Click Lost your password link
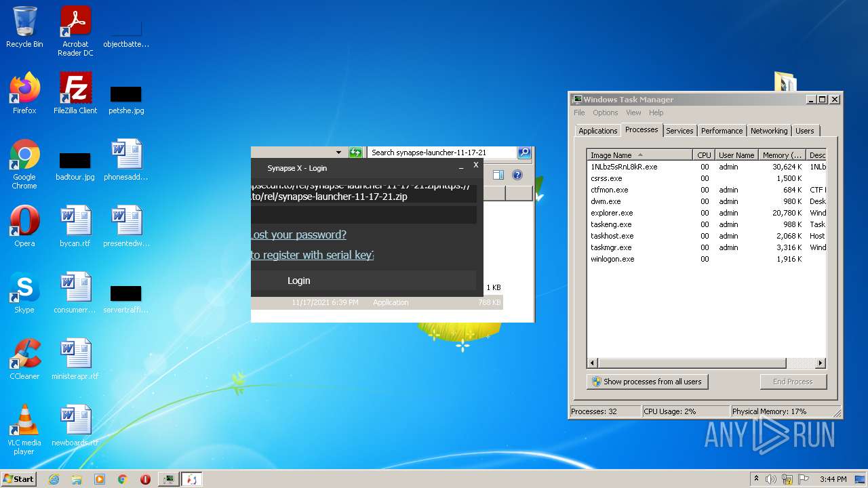Screen dimensions: 868x488 [298, 235]
